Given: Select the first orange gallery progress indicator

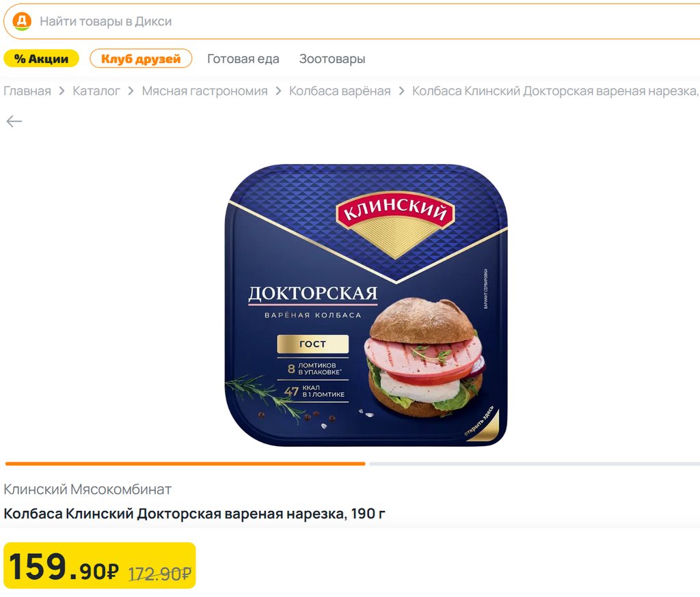Looking at the screenshot, I should (x=185, y=464).
